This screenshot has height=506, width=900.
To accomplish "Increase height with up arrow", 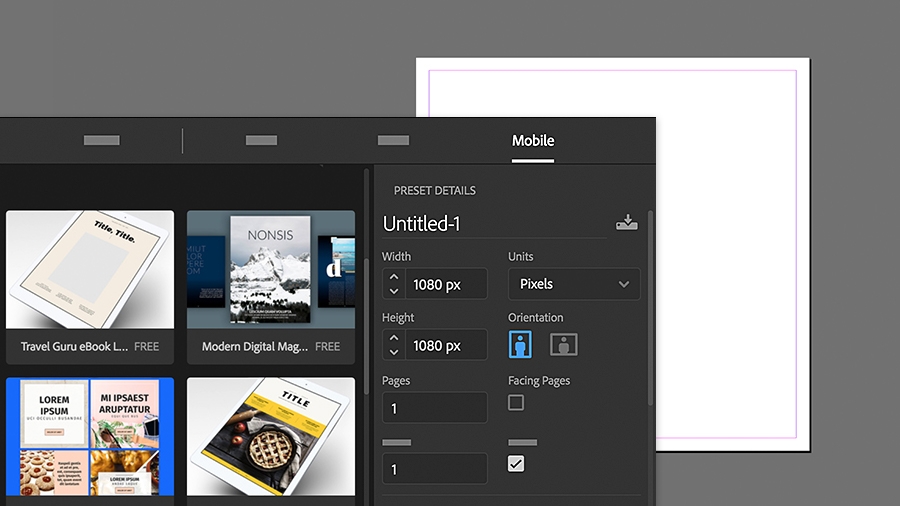I will pos(394,338).
